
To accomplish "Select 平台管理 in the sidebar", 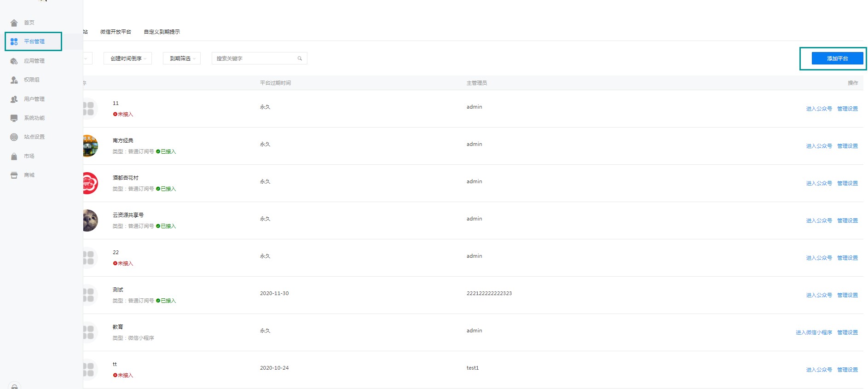I will click(x=34, y=41).
